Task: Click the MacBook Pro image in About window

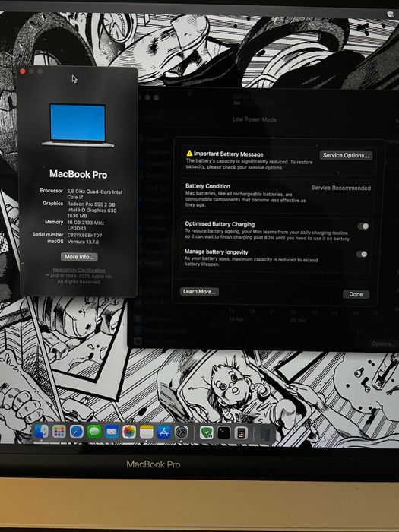Action: coord(78,125)
